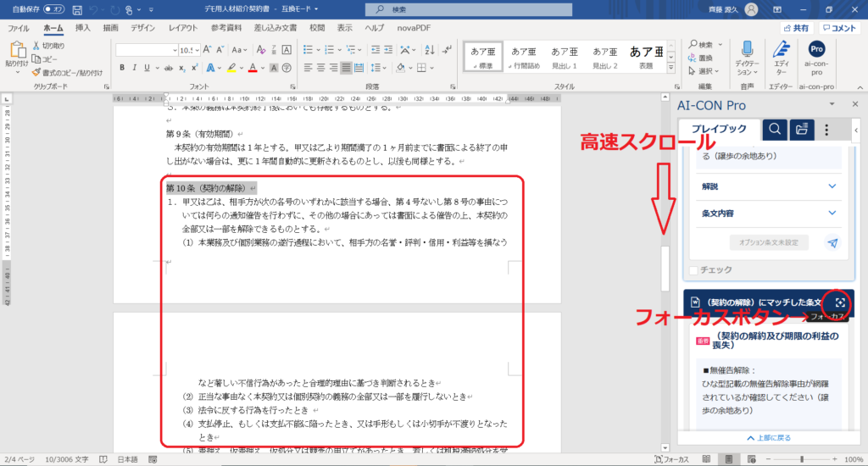Click the format painter brush icon

click(x=36, y=73)
